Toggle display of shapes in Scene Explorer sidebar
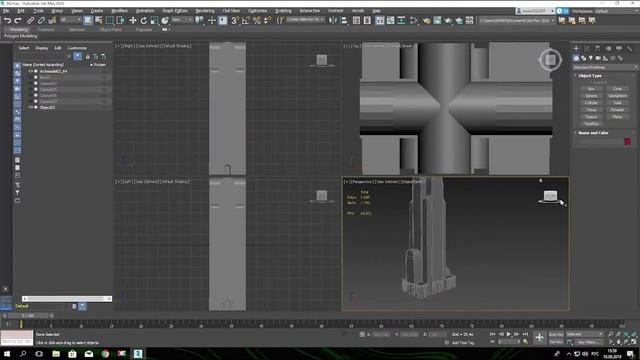This screenshot has height=360, width=640. tap(17, 73)
